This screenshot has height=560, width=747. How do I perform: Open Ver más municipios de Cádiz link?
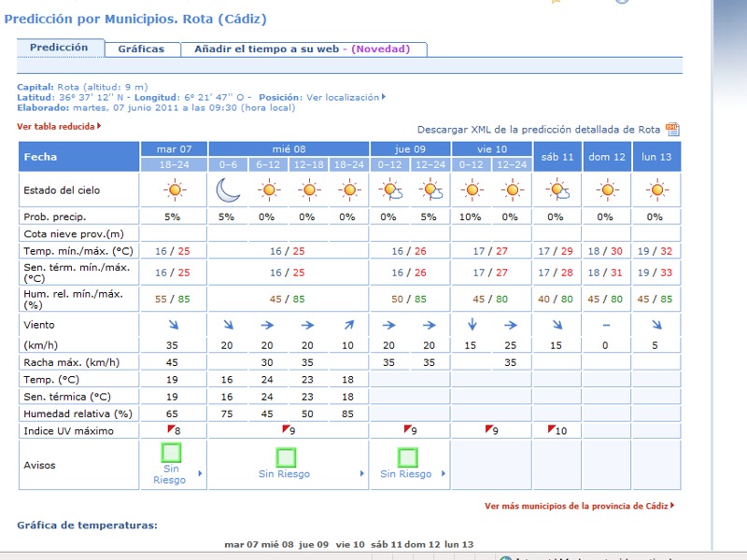coord(577,506)
